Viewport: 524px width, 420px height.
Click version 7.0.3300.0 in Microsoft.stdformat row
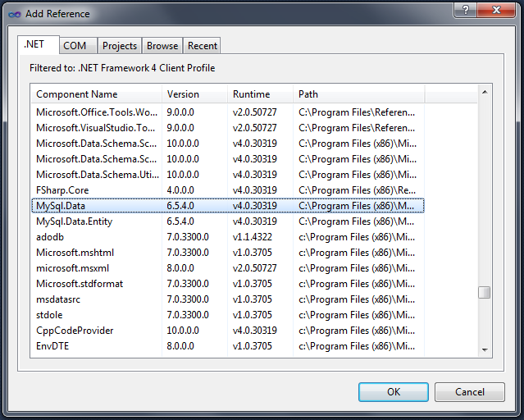pos(188,284)
